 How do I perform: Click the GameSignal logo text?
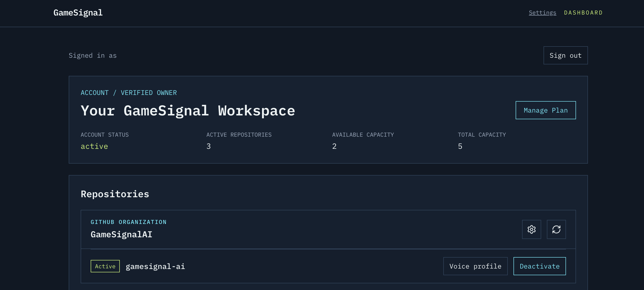pyautogui.click(x=78, y=12)
